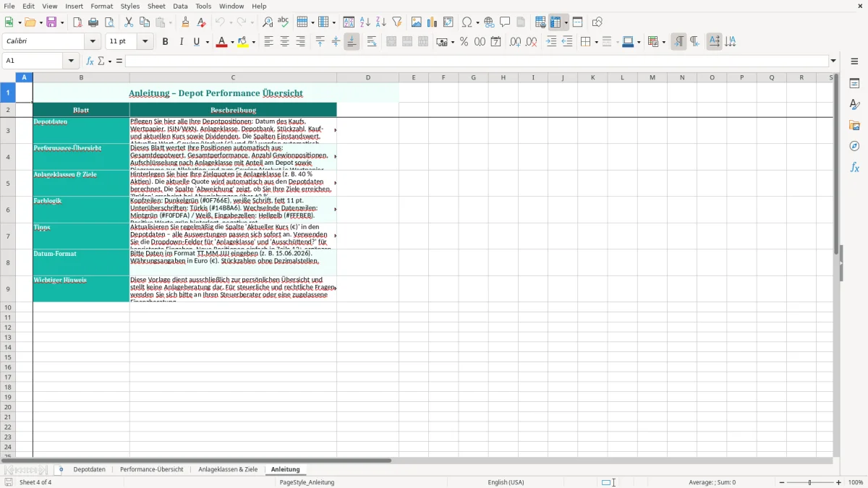Switch to the Depotdaten sheet tab
This screenshot has width=868, height=488.
tap(89, 470)
